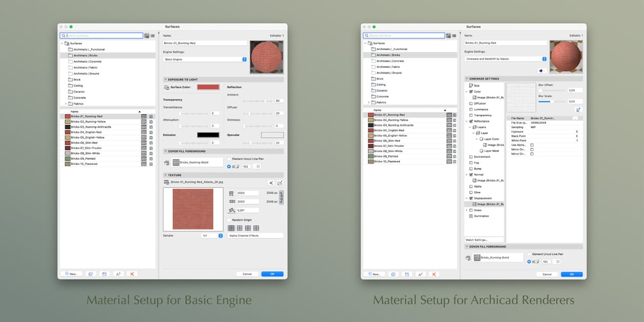This screenshot has width=644, height=322.
Task: Click rename icon in left window footer
Action: point(119,274)
